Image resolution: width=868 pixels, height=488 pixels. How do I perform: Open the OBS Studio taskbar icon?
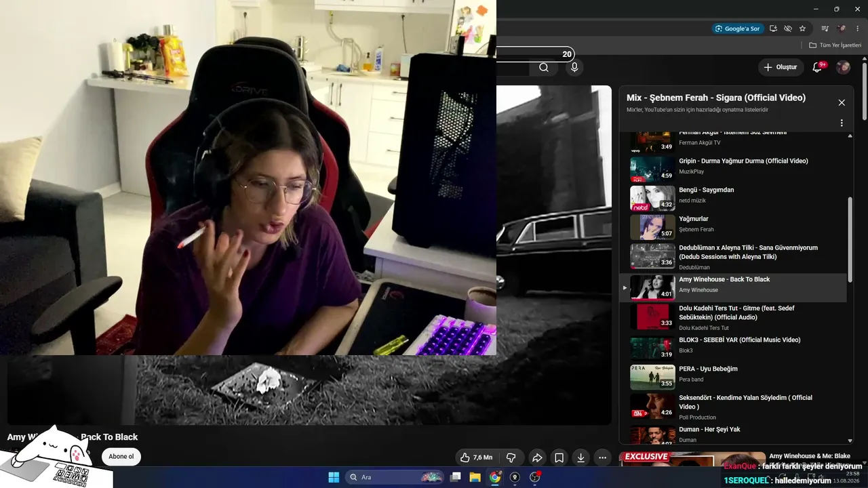pyautogui.click(x=515, y=477)
